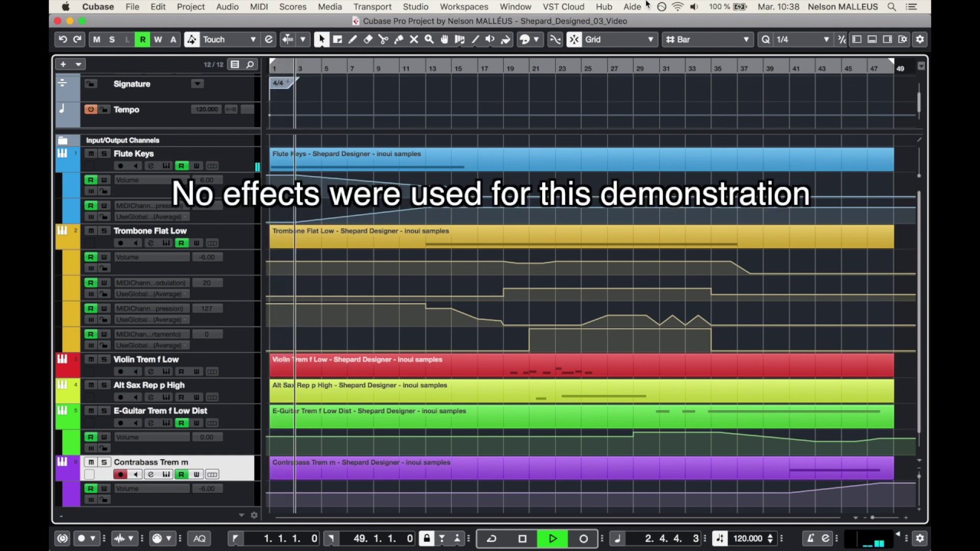Select the hand tool in the toolbar
This screenshot has height=551, width=980.
(x=444, y=40)
